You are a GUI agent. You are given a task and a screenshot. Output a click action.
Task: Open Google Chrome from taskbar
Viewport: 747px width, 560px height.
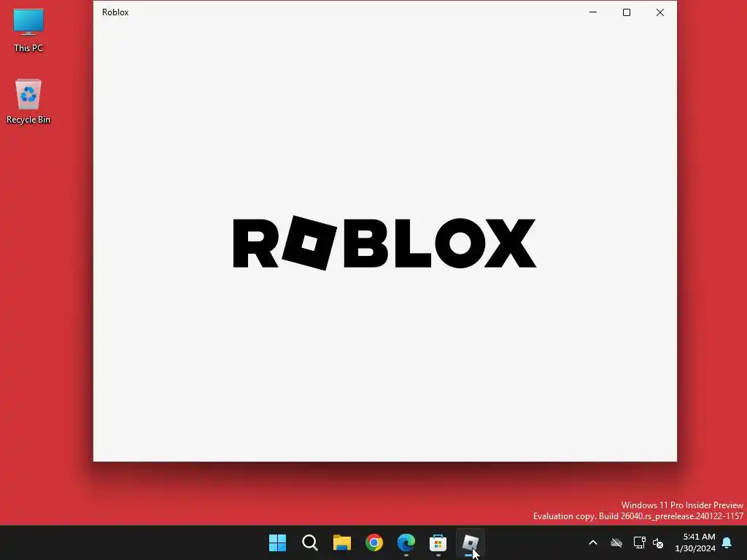pyautogui.click(x=374, y=542)
